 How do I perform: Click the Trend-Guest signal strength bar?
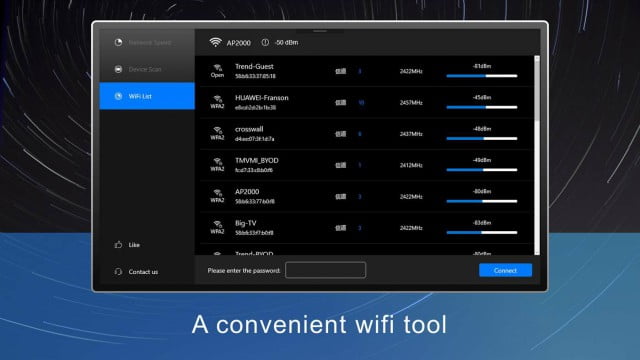482,76
